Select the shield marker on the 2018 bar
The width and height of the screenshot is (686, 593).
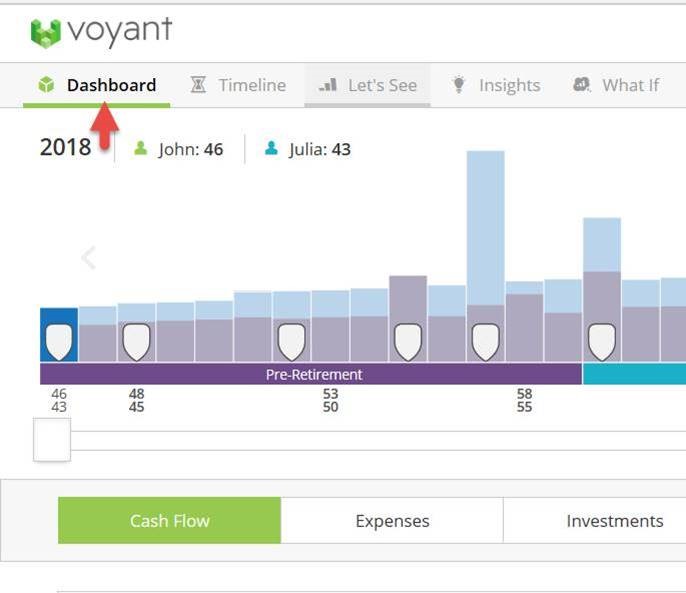point(59,341)
